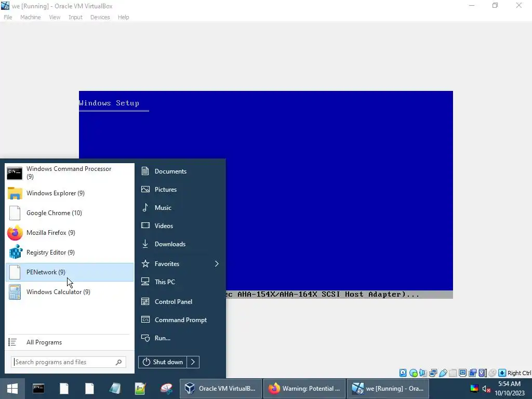
Task: Start PENetwork from the Start menu
Action: tap(70, 272)
